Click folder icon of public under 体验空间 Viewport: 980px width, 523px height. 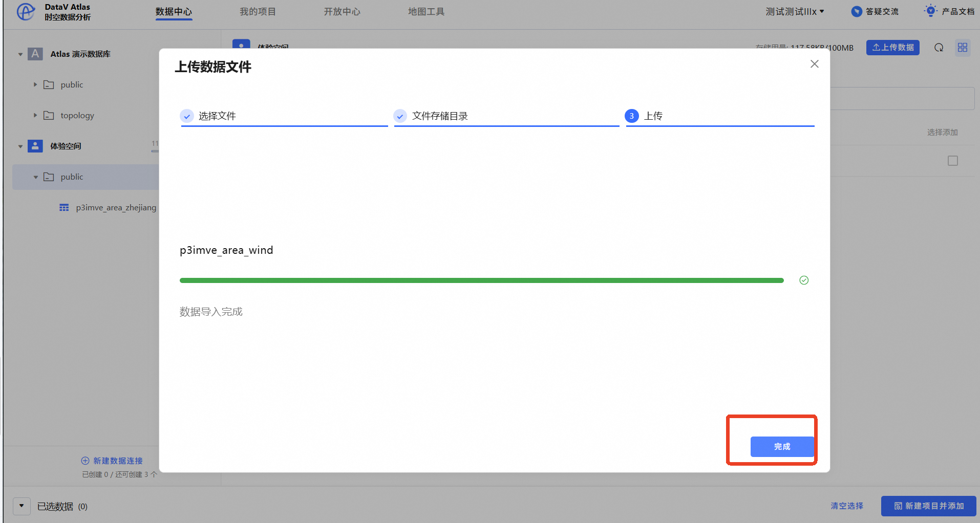[x=49, y=177]
